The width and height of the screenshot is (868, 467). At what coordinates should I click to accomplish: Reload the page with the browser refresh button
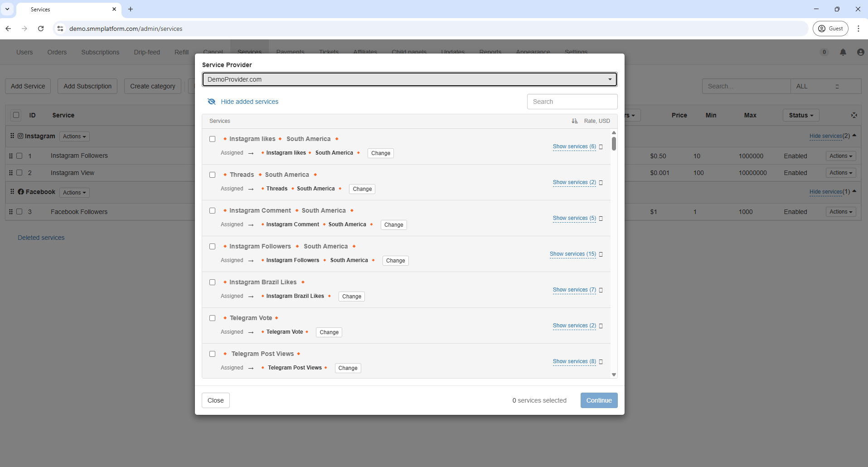pos(41,29)
